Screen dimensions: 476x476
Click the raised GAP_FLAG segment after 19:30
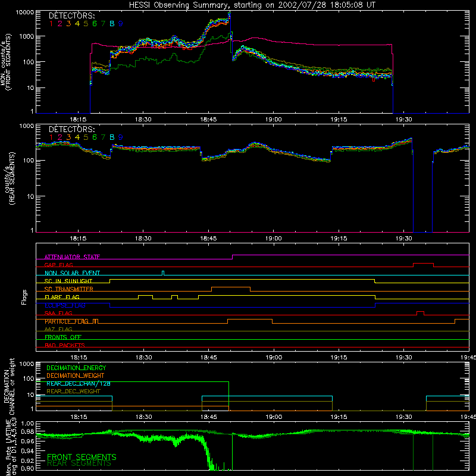pos(423,264)
